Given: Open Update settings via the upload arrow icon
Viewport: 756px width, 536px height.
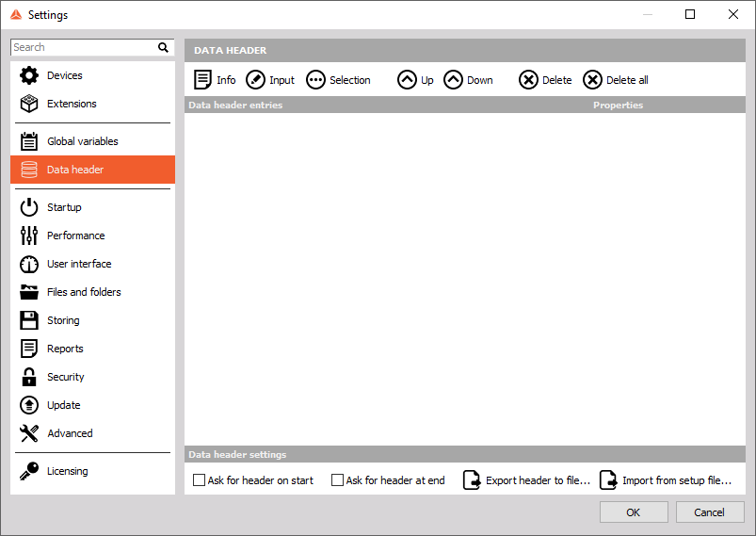Looking at the screenshot, I should coord(29,405).
